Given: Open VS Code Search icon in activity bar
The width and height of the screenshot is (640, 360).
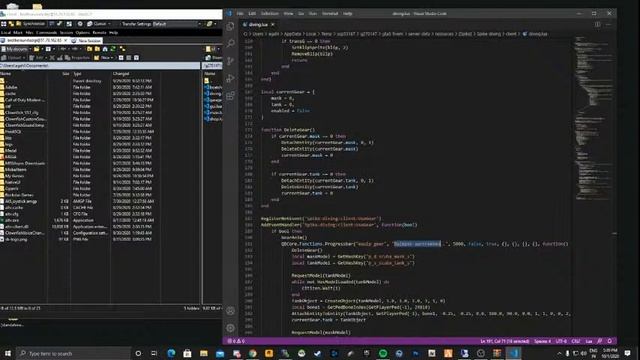Looking at the screenshot, I should [x=231, y=43].
